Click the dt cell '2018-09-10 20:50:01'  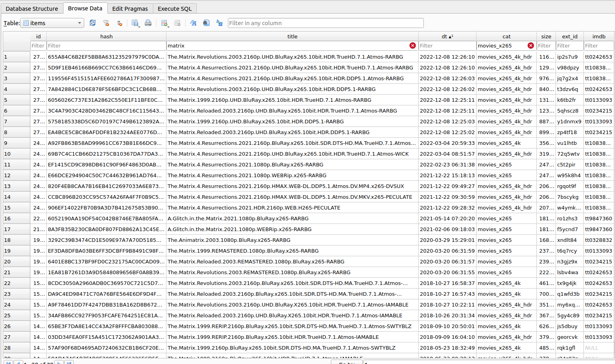(x=447, y=326)
